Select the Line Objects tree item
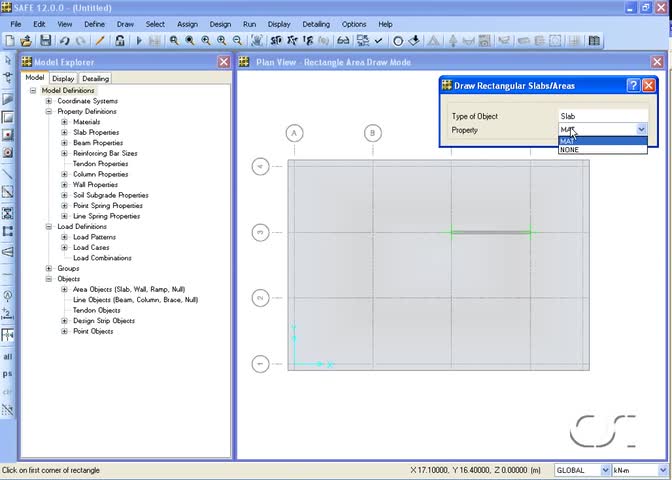 click(135, 300)
